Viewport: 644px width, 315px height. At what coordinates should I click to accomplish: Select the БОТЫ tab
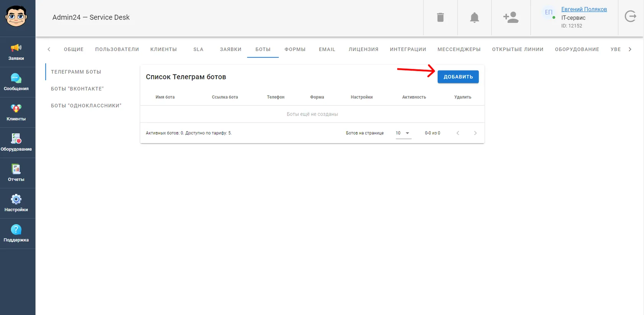click(263, 49)
